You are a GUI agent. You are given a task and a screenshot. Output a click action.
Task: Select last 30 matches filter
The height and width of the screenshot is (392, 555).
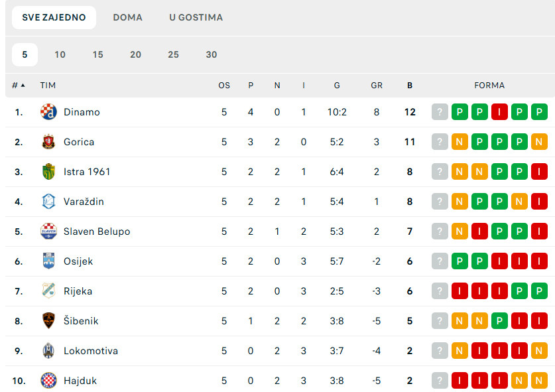[x=211, y=54]
